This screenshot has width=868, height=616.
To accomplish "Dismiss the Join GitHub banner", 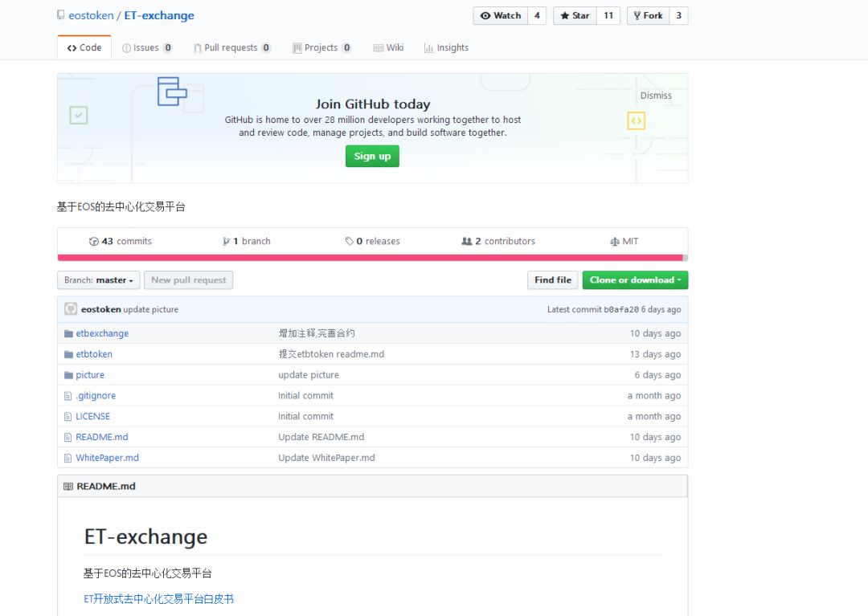I will (x=656, y=96).
